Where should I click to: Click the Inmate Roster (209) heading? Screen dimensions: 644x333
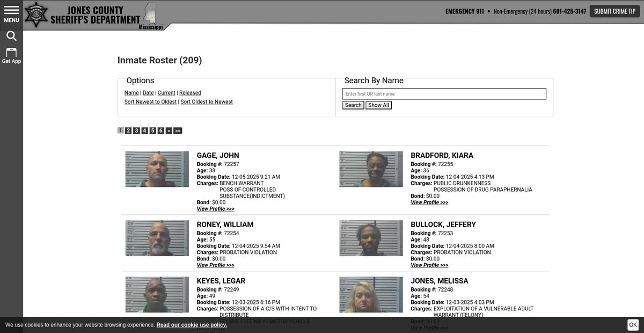click(x=160, y=60)
